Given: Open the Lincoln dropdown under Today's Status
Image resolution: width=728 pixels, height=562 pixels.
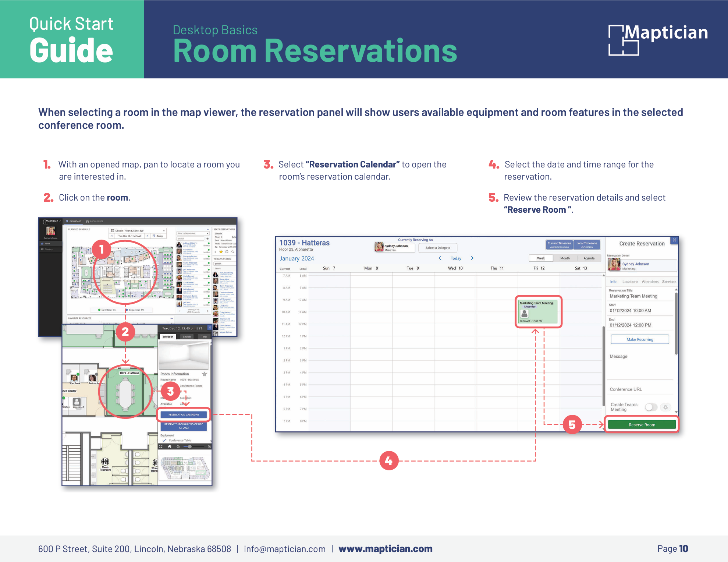Looking at the screenshot, I should click(x=225, y=264).
